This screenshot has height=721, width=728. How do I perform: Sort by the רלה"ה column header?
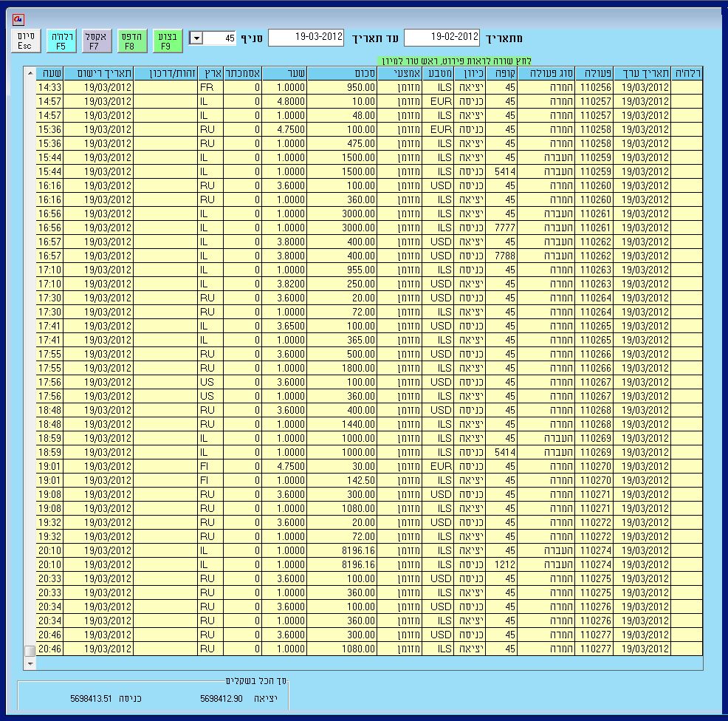(x=687, y=73)
